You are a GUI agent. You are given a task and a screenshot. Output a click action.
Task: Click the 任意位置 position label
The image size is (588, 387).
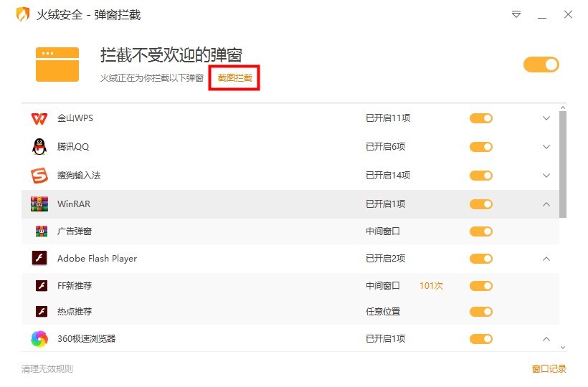pyautogui.click(x=383, y=311)
